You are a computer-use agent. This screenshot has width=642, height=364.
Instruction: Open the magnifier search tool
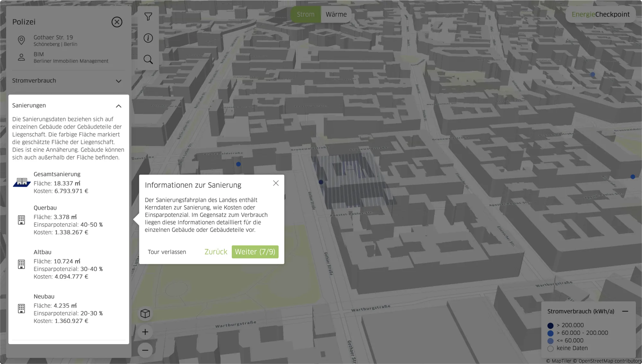[x=148, y=59]
